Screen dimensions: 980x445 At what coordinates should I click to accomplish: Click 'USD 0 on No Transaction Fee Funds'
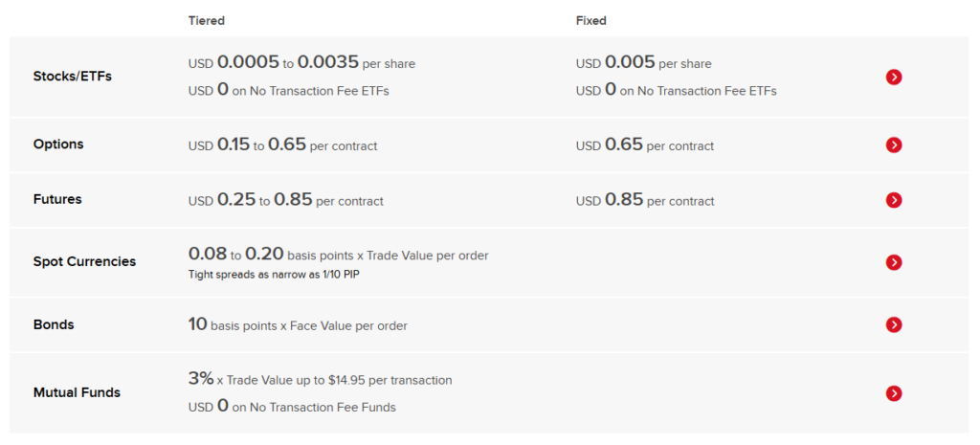(292, 407)
